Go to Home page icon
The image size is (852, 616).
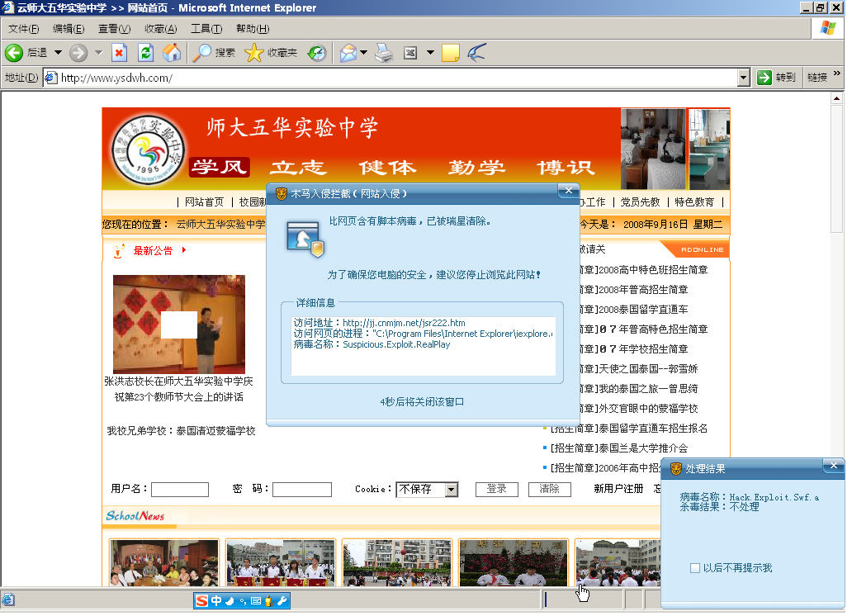pos(172,53)
